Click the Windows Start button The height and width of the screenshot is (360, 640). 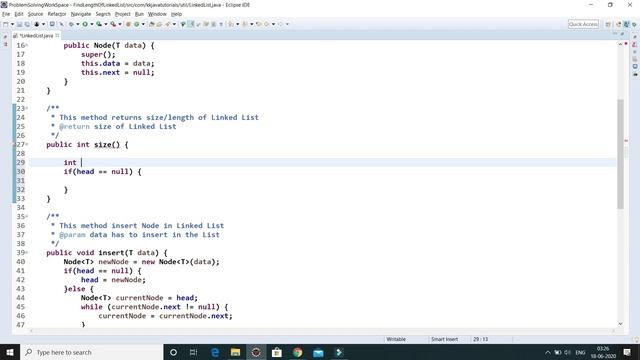(10, 352)
